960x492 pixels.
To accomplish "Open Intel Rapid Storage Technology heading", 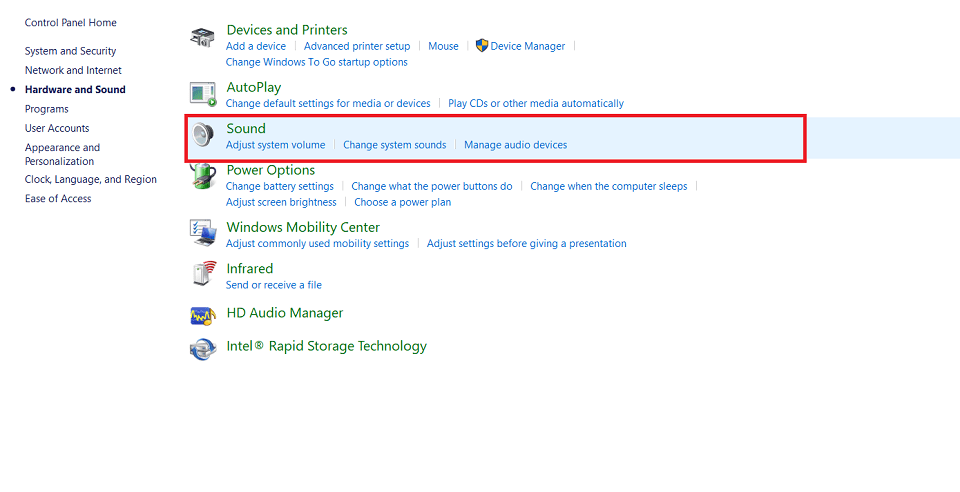I will 326,346.
